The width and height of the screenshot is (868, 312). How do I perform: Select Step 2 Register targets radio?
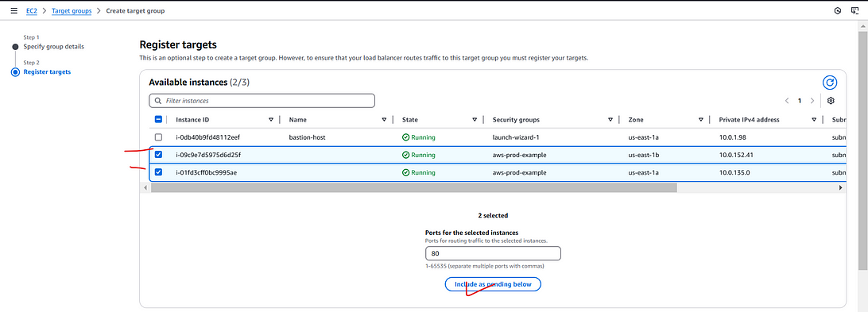(16, 72)
